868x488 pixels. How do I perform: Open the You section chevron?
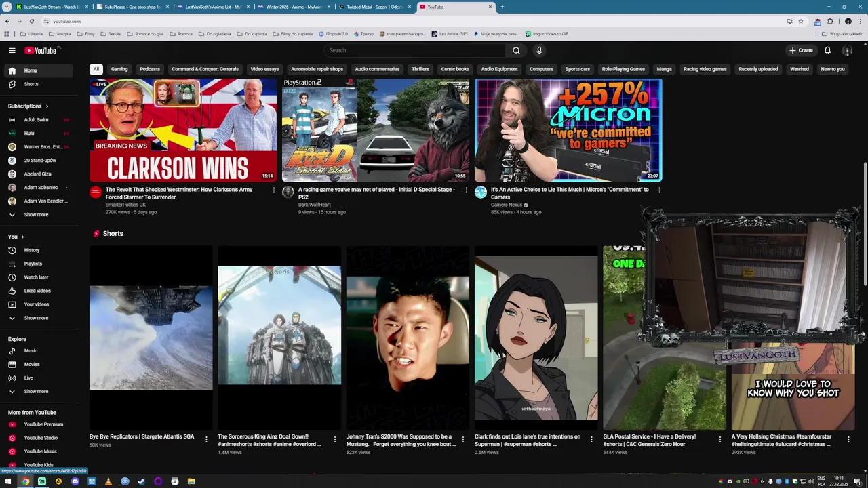(22, 237)
